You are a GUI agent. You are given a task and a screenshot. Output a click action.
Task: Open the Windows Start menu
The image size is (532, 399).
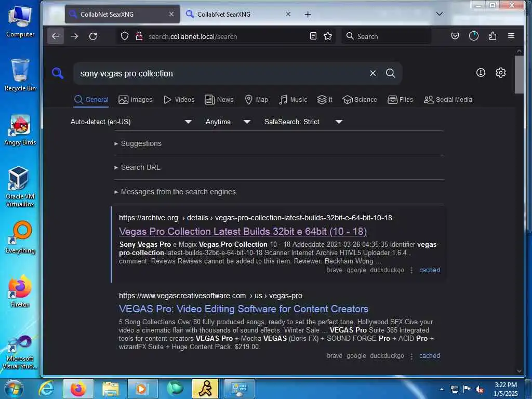click(14, 389)
